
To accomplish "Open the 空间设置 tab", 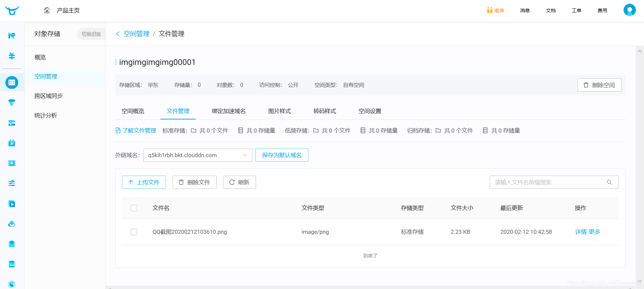I will [x=370, y=111].
